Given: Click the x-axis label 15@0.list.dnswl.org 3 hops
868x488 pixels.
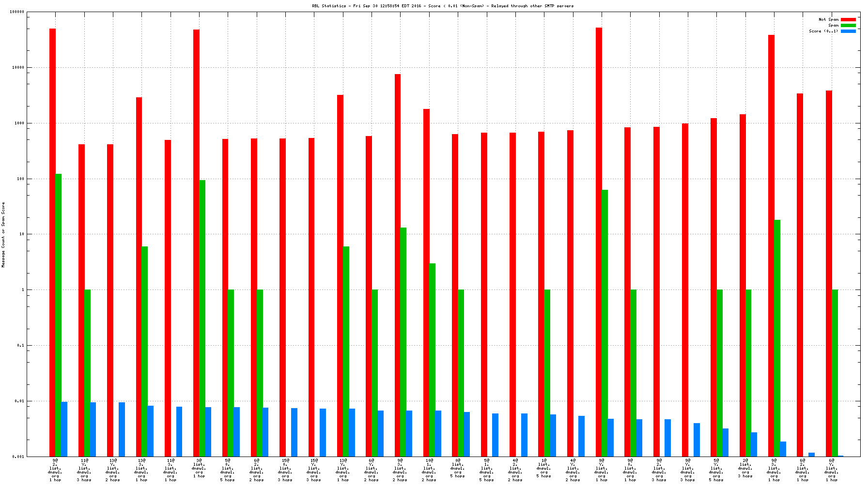Looking at the screenshot, I should [x=285, y=470].
